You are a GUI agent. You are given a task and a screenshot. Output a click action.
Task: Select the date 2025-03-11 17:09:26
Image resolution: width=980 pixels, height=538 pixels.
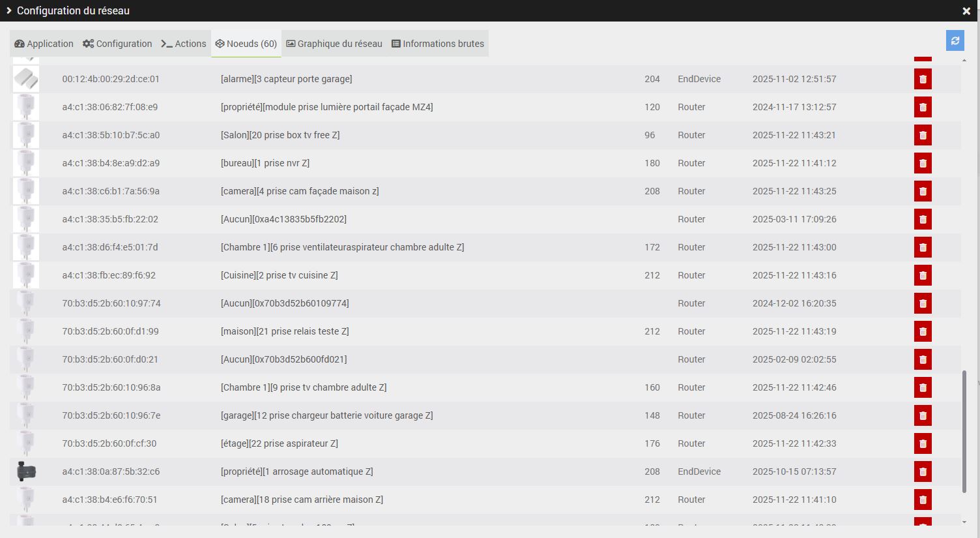pos(794,219)
